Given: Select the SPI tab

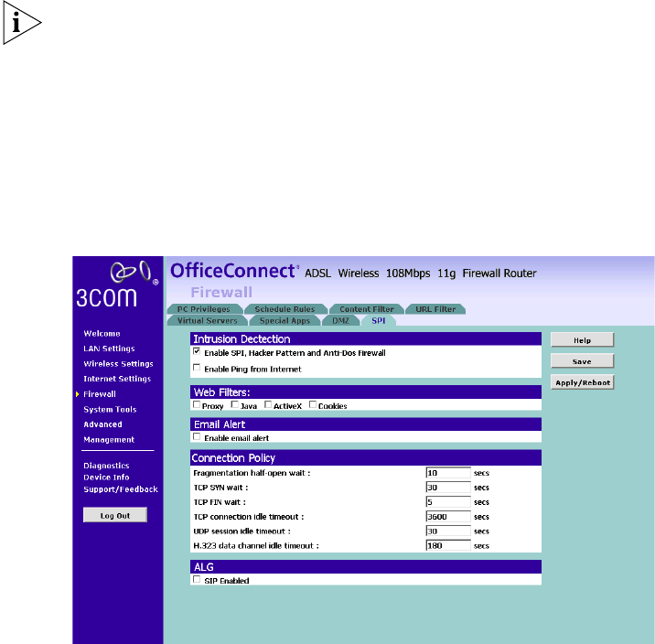Looking at the screenshot, I should point(379,321).
